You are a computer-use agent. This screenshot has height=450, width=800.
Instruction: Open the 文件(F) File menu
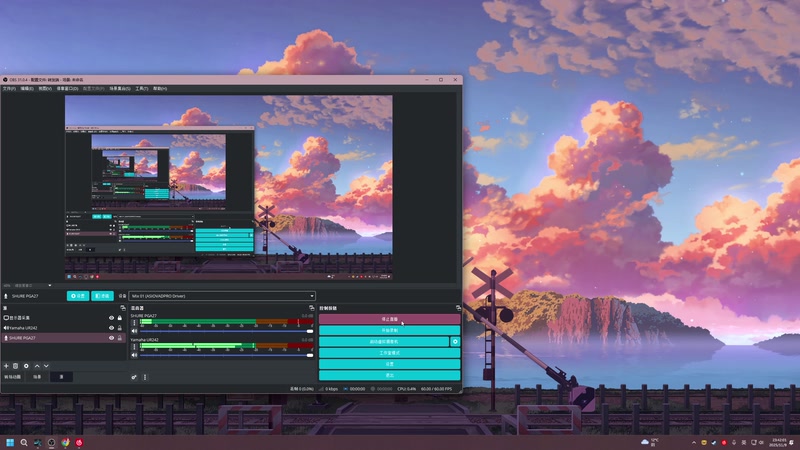9,89
